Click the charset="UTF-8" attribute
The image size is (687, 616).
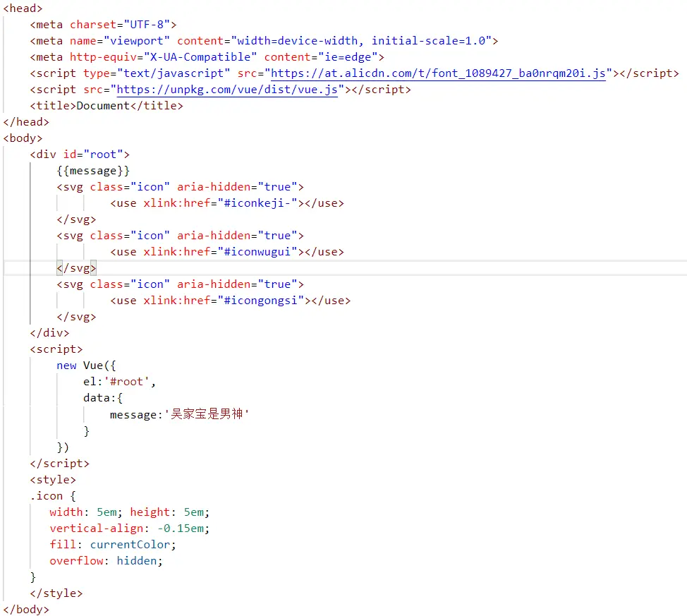[x=120, y=25]
